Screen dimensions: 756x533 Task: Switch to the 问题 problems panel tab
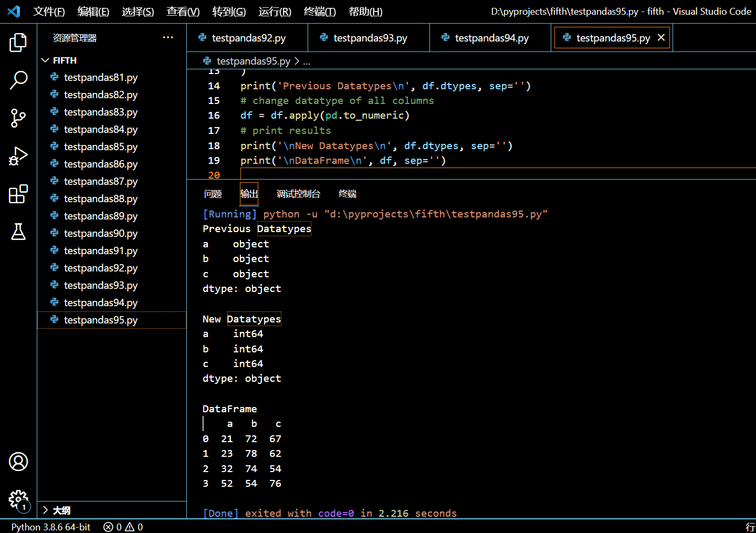click(213, 194)
